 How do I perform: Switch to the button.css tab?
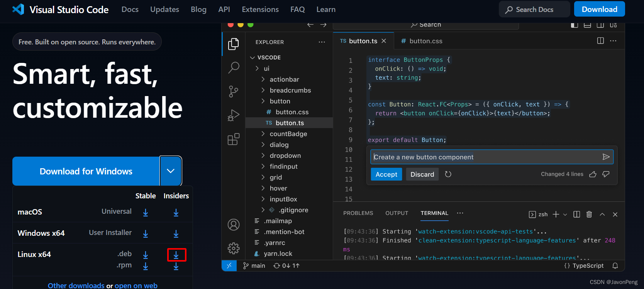click(422, 41)
